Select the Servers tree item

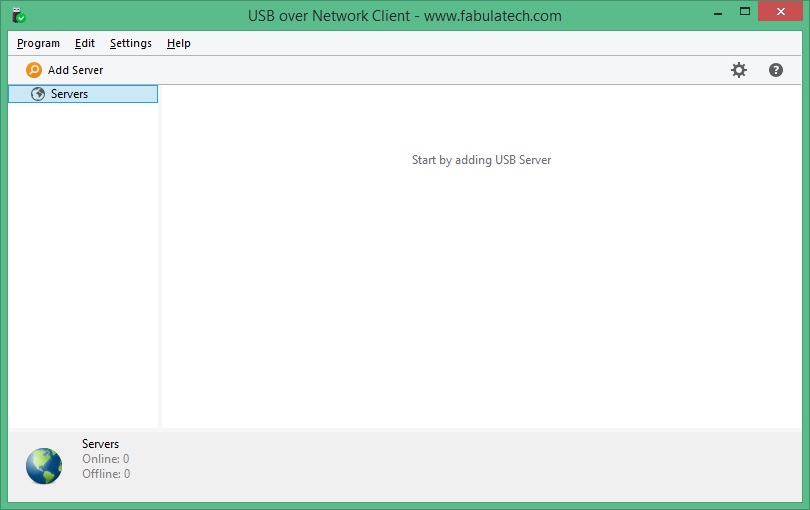83,94
